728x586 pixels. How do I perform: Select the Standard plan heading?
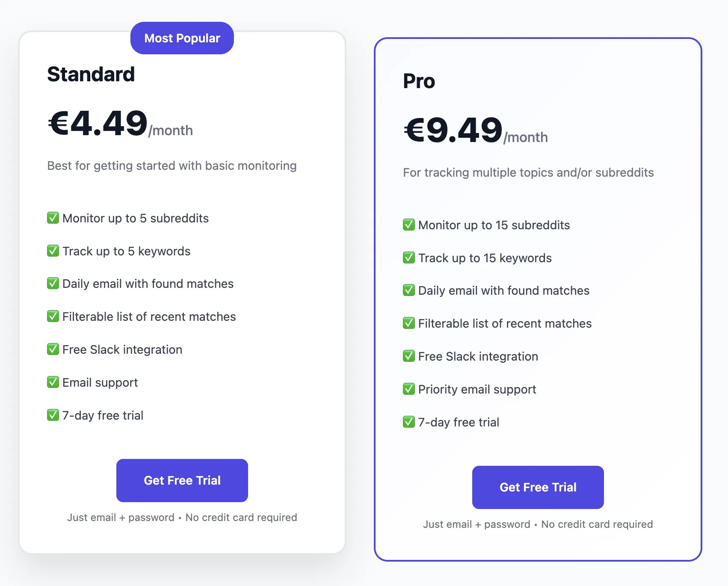click(x=91, y=74)
